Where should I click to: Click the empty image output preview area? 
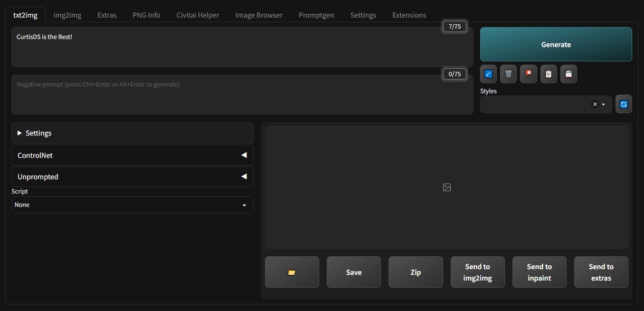pyautogui.click(x=446, y=187)
